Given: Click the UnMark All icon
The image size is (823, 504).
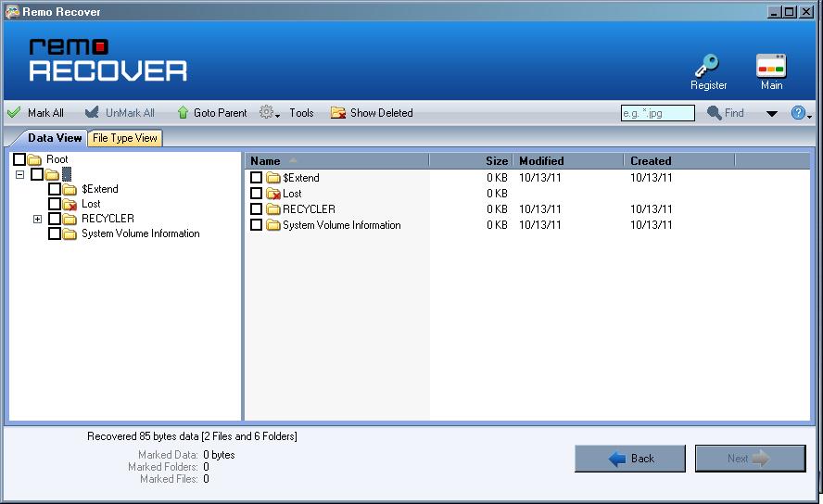Looking at the screenshot, I should 92,112.
